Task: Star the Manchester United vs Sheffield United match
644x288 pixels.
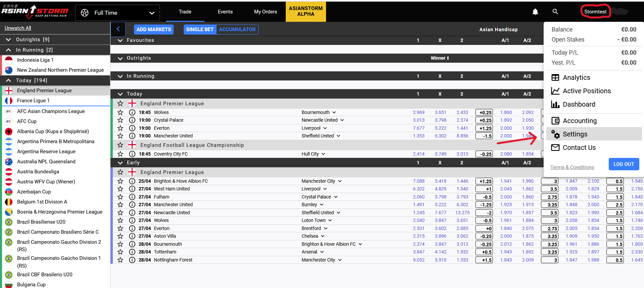Action: coord(120,136)
